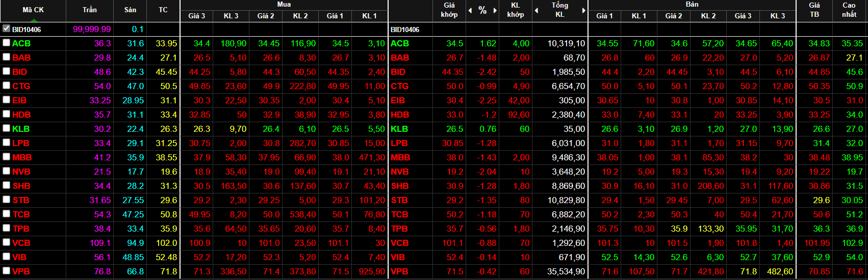Tick the HDB row checkbox
This screenshot has height=280, width=868.
point(6,114)
